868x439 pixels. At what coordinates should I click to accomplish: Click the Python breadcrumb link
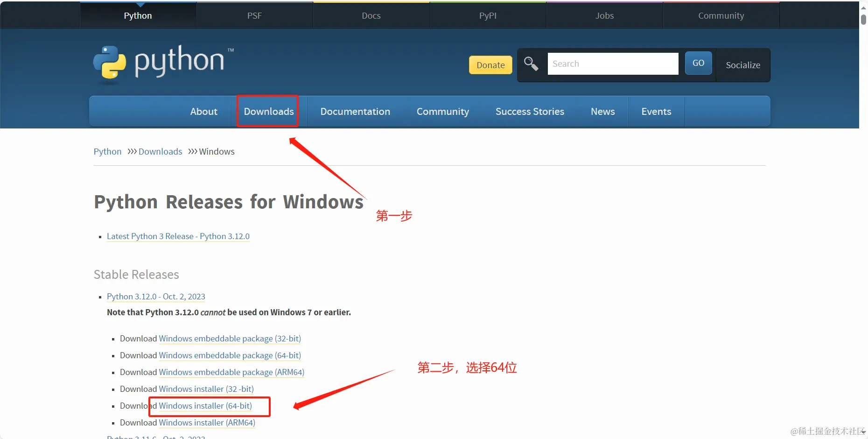[107, 151]
